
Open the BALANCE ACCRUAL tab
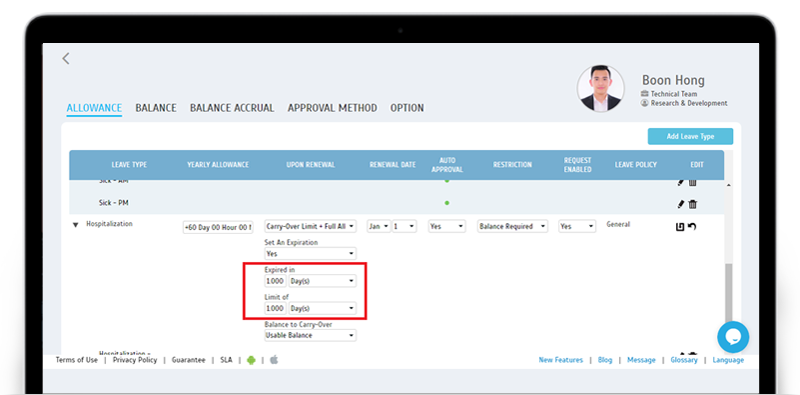(x=232, y=108)
